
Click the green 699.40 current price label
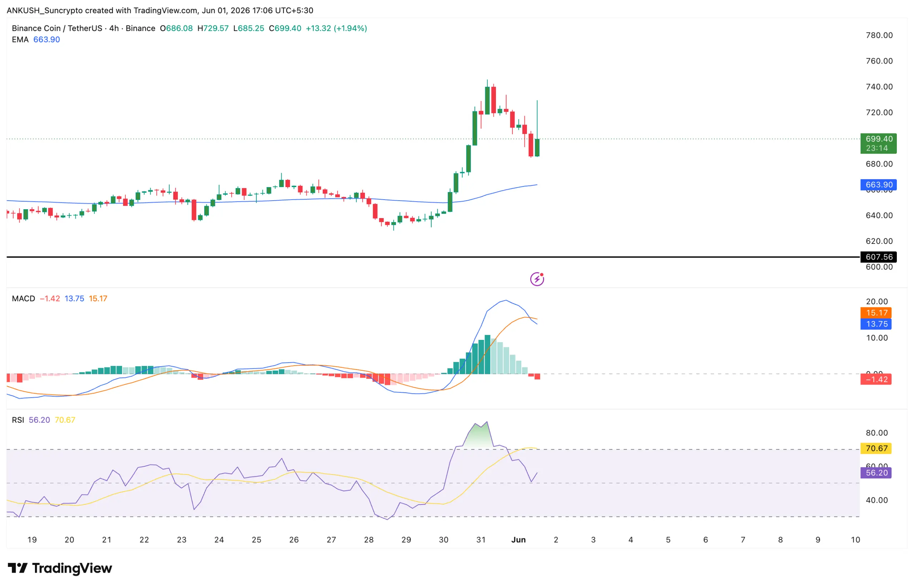pyautogui.click(x=879, y=144)
